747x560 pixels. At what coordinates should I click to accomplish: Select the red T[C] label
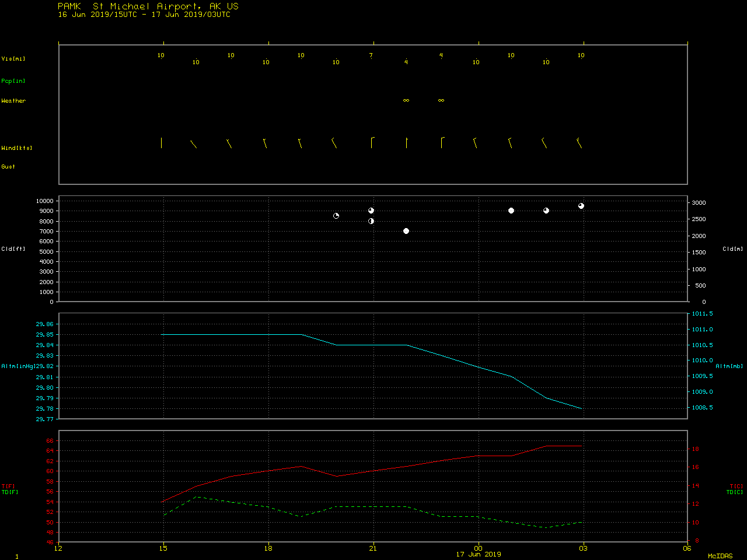[736, 487]
